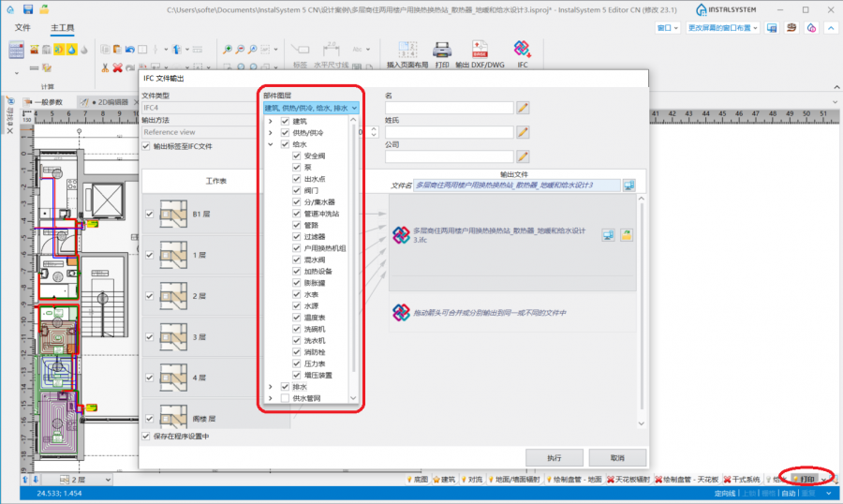Collapse the 给水 tree node
Screen dimensions: 843x504
click(271, 144)
